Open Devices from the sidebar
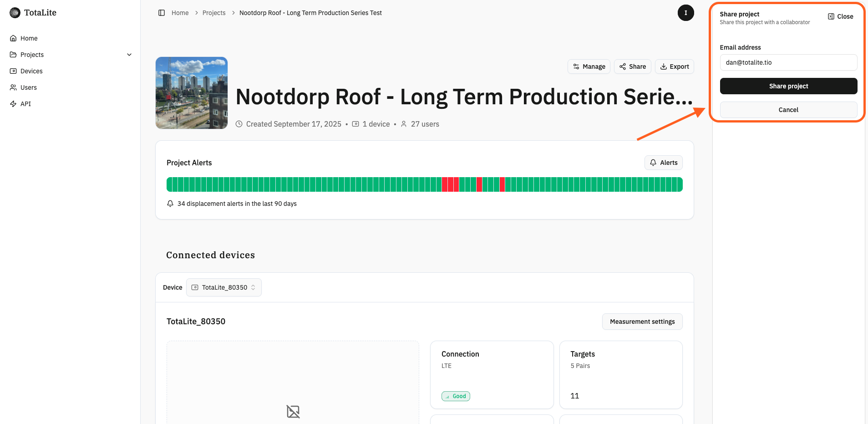Image resolution: width=868 pixels, height=424 pixels. (31, 71)
